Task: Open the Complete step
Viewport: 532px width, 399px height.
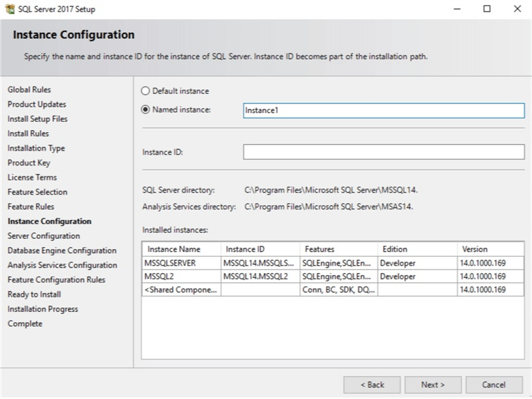Action: coord(24,323)
